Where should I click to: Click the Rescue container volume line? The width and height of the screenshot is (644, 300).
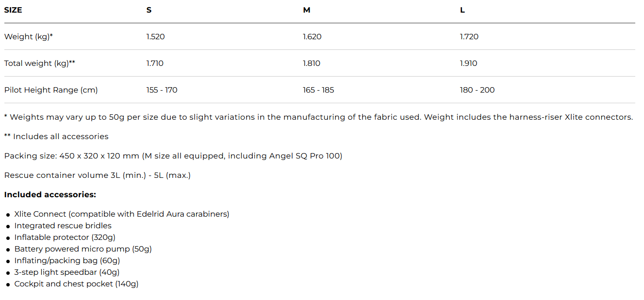[x=98, y=175]
